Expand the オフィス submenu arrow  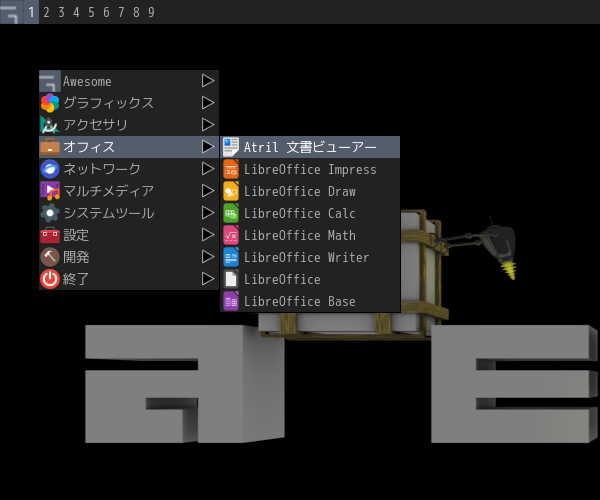tap(208, 147)
